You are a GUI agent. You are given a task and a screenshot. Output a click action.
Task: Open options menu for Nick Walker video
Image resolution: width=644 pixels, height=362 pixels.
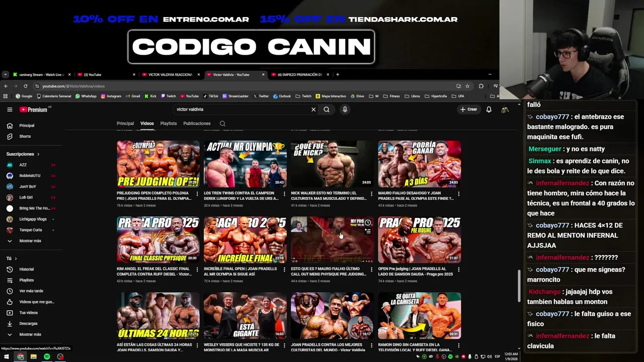pyautogui.click(x=371, y=194)
